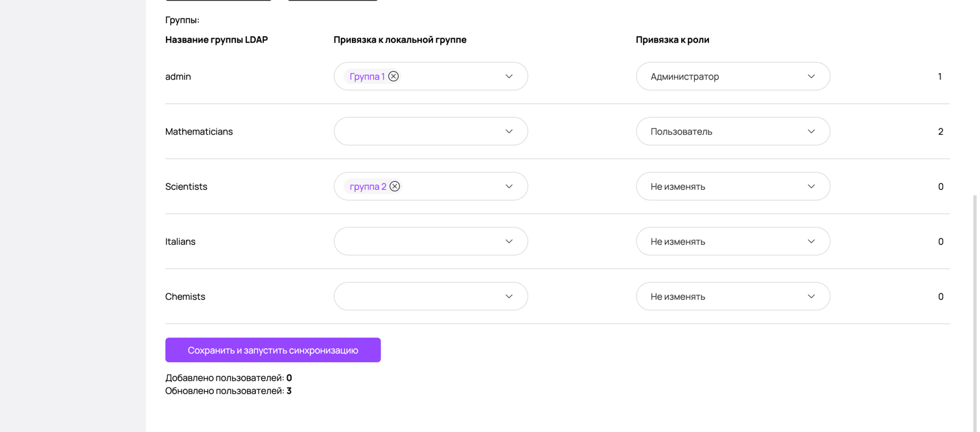Image resolution: width=980 pixels, height=432 pixels.
Task: Click the chevron on Italians' local group selector
Action: [x=509, y=241]
